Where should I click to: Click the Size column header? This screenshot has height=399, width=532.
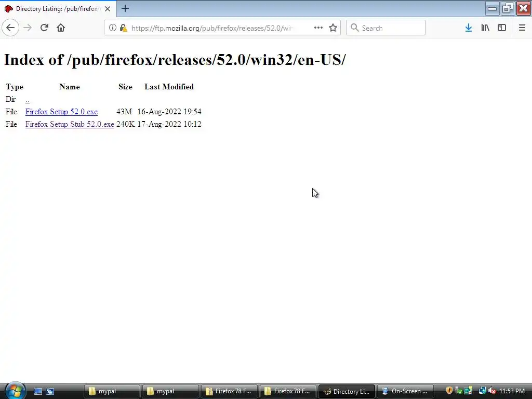click(x=126, y=87)
